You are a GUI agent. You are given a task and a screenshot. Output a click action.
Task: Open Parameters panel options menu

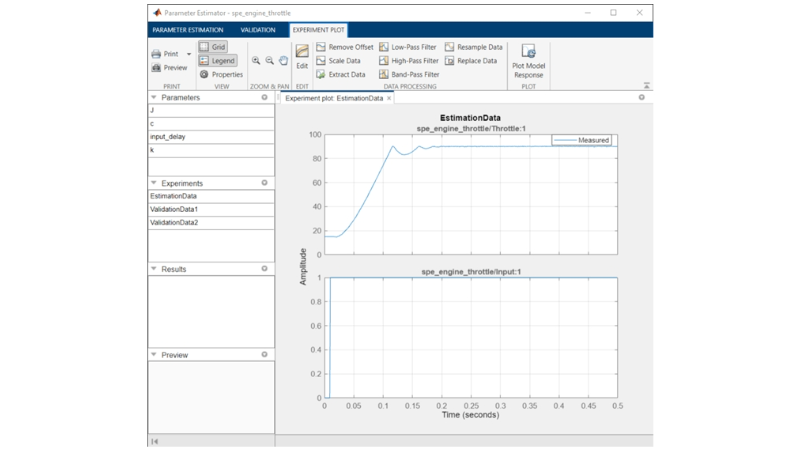[x=264, y=97]
